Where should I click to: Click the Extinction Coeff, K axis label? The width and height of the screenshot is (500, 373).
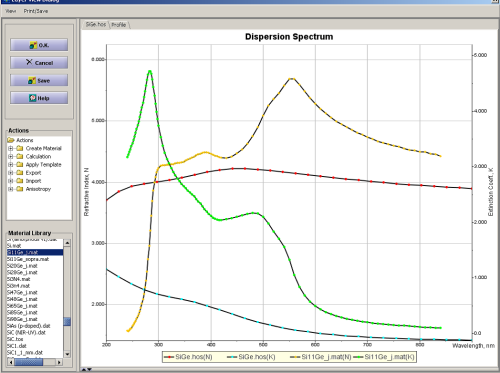490,192
